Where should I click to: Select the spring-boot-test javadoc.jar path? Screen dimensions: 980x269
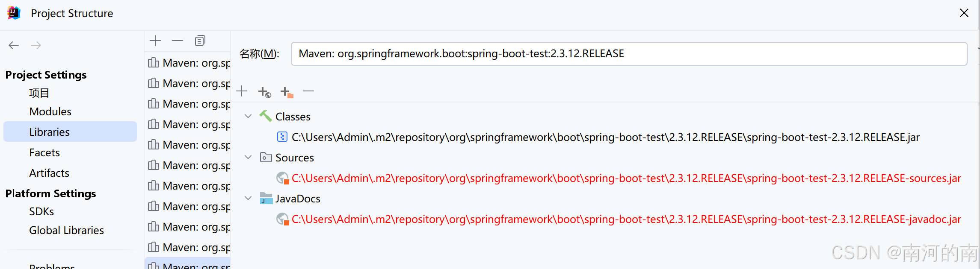626,219
